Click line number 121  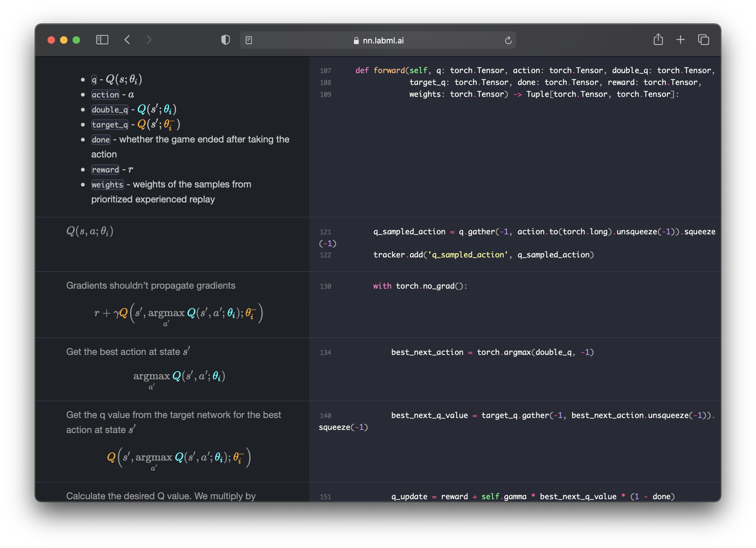(x=325, y=232)
